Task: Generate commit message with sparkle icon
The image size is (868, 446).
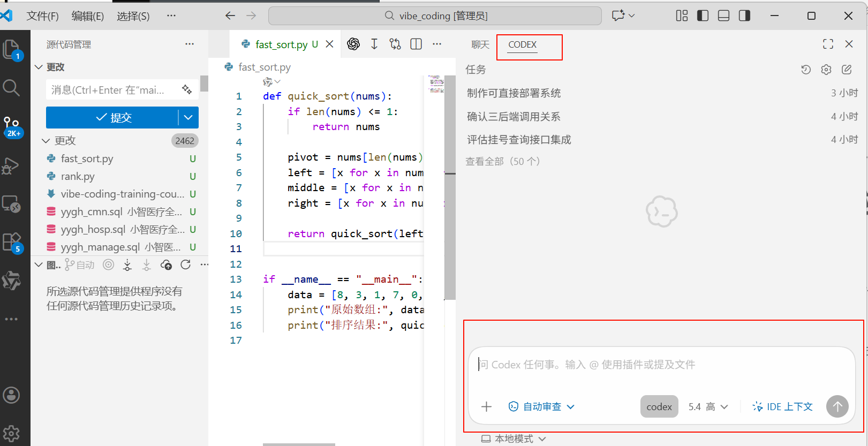Action: tap(187, 89)
